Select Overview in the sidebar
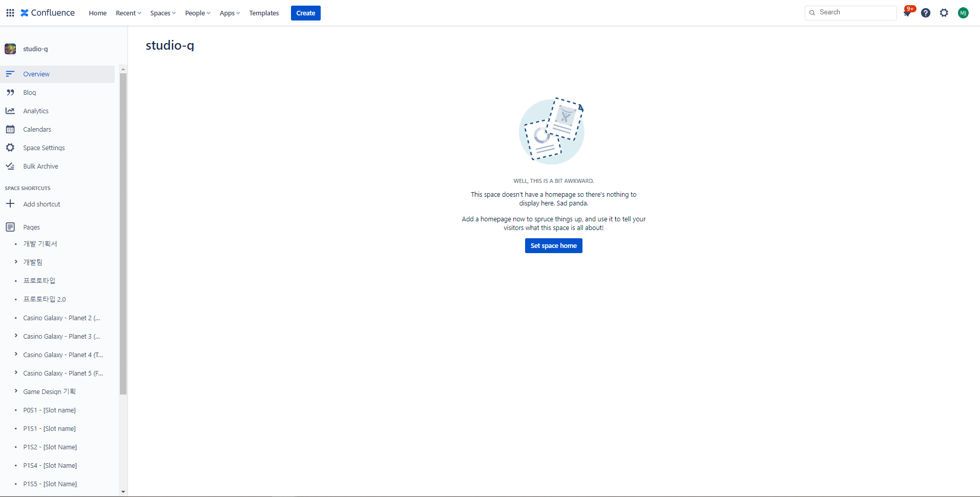 coord(57,74)
